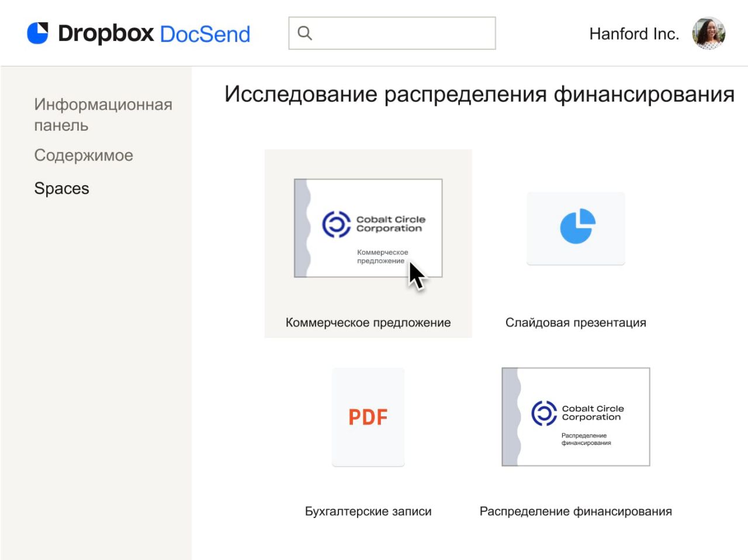Click the Dropbox logo icon
Image resolution: width=748 pixels, height=560 pixels.
(x=38, y=33)
